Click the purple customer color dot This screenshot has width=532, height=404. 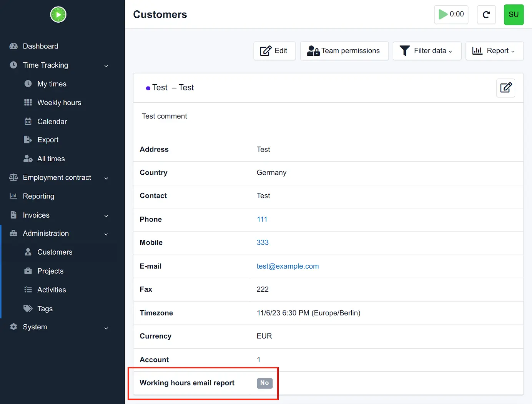click(148, 88)
